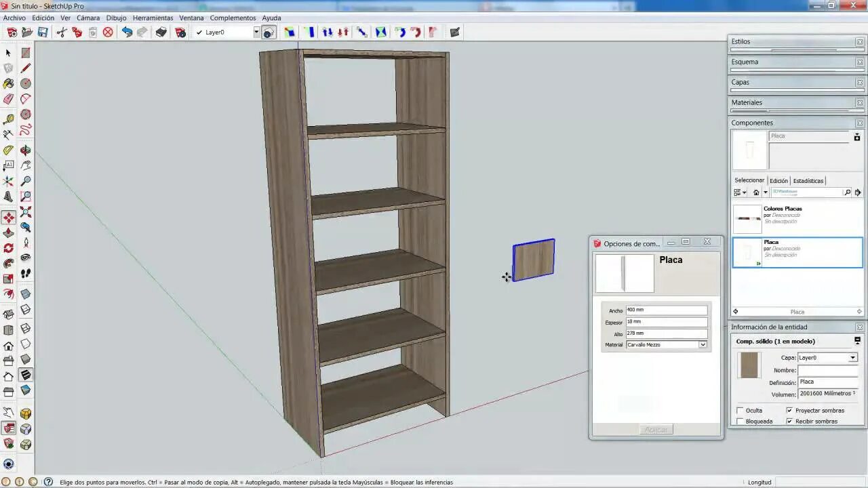Select the Rotate tool
The height and width of the screenshot is (488, 868).
8,248
